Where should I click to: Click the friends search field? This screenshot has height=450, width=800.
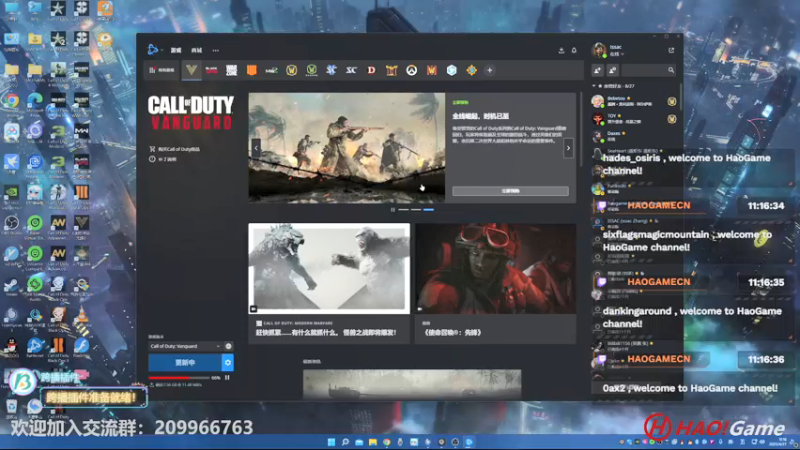(x=649, y=70)
